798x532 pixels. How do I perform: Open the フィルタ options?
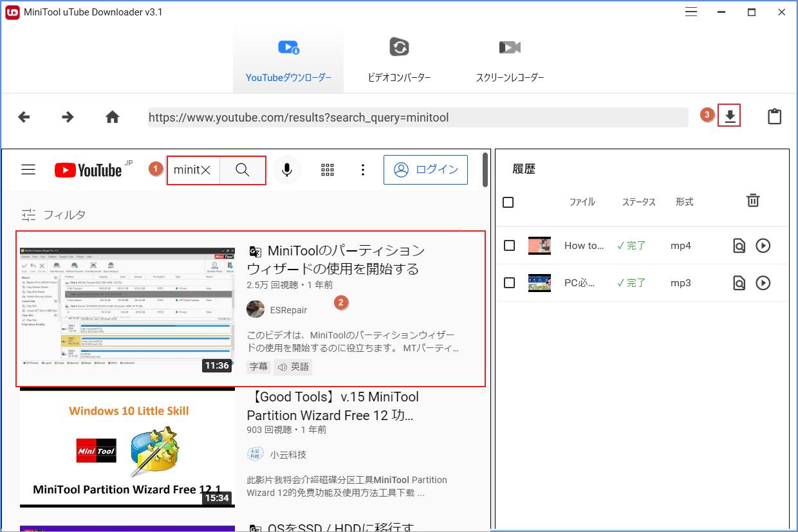(53, 214)
